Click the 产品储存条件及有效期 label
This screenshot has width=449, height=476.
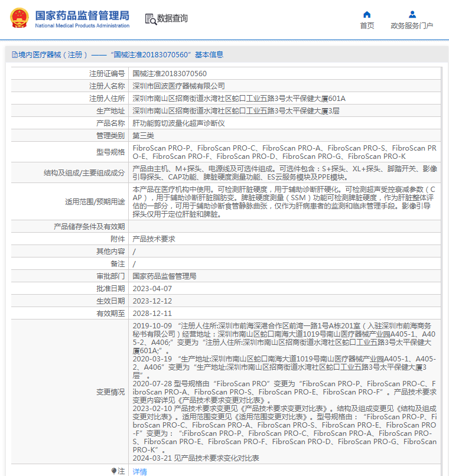click(x=89, y=227)
